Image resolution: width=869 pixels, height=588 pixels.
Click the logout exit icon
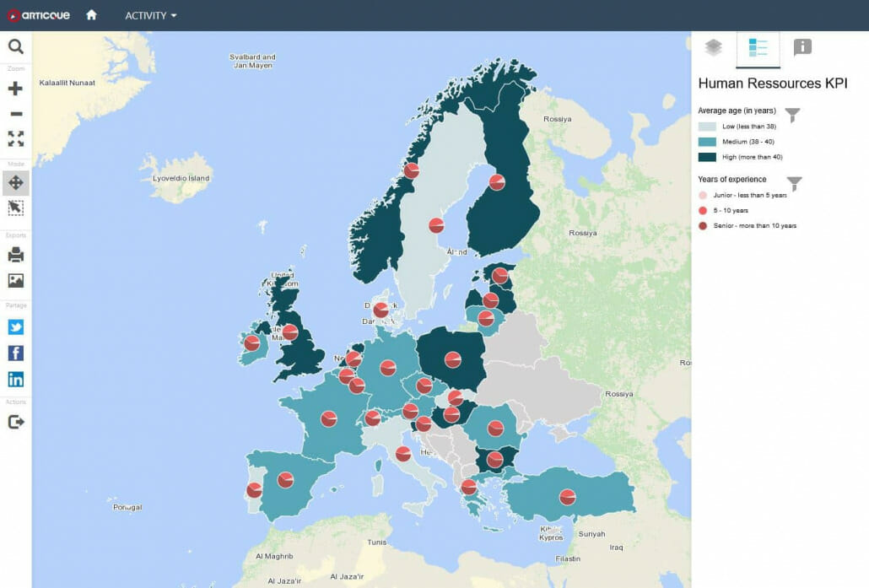pyautogui.click(x=15, y=422)
